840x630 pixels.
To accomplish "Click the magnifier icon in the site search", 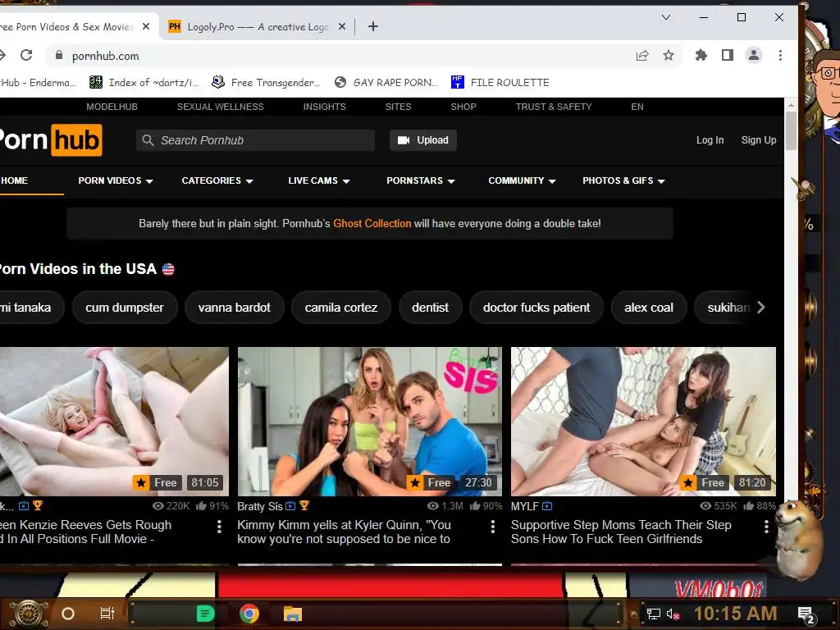I will pyautogui.click(x=148, y=140).
